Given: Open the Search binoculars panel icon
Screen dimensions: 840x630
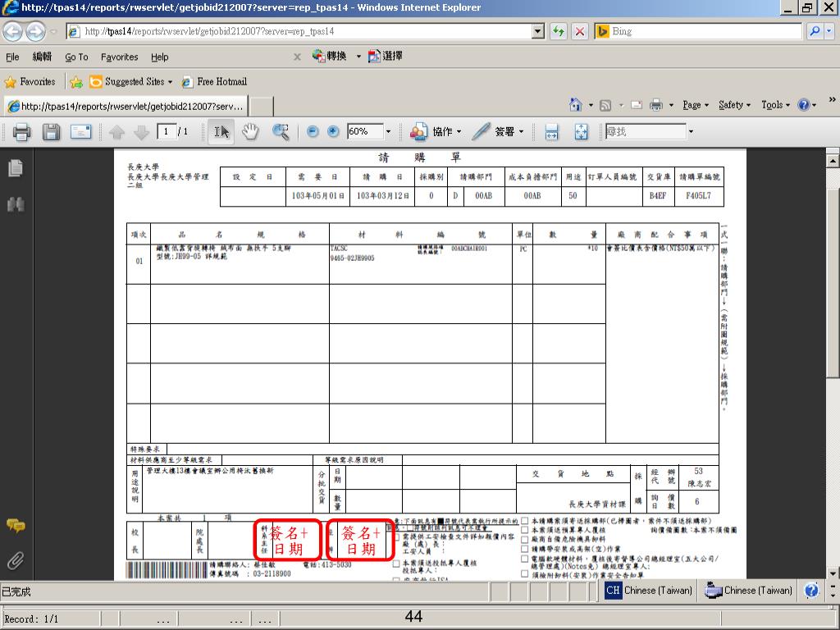Looking at the screenshot, I should (16, 204).
